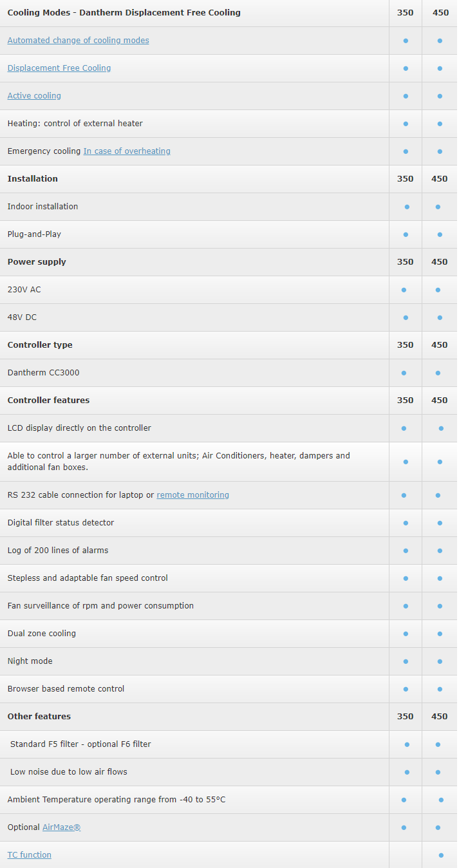Click 450 column dot for Plug-and-Play
The image size is (459, 868).
(x=440, y=234)
